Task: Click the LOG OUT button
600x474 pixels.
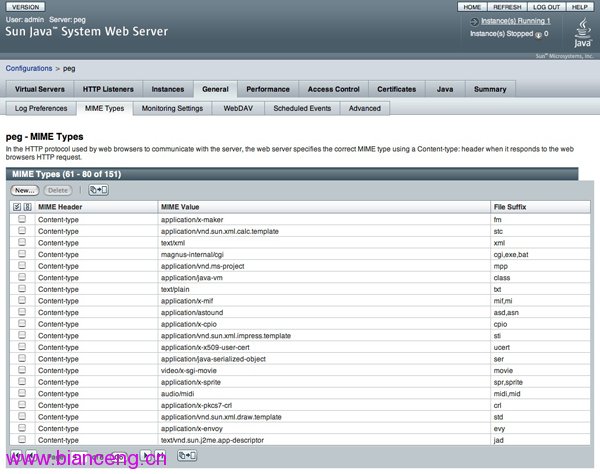Action: [546, 7]
